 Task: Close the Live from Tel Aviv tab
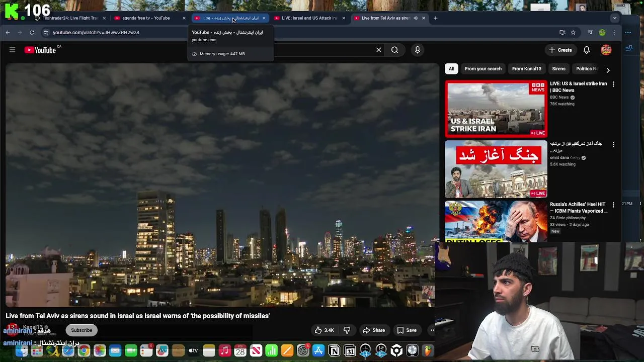coord(423,18)
